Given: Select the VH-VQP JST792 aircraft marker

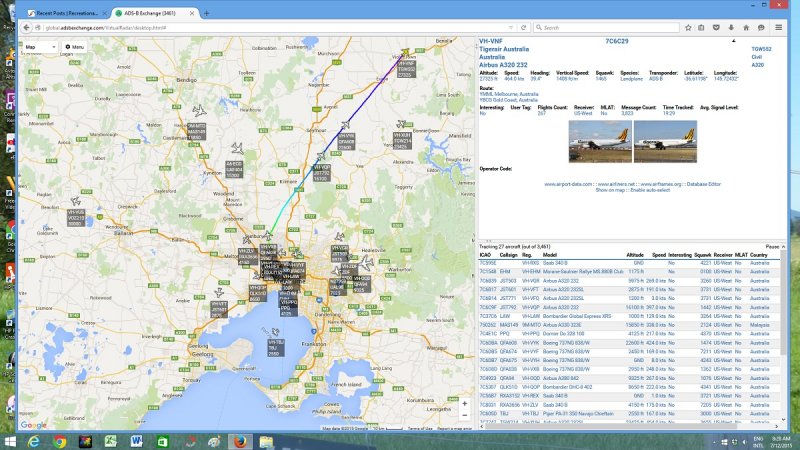Looking at the screenshot, I should click(x=320, y=156).
